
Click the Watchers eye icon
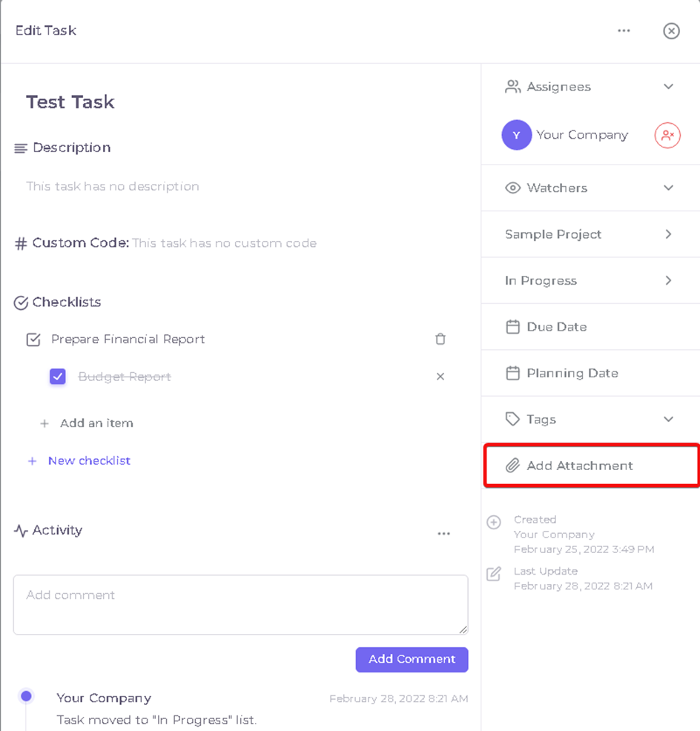pyautogui.click(x=512, y=188)
